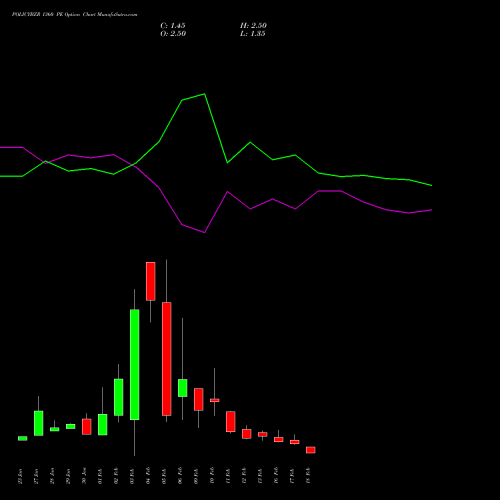Click the green indicator line at its peak

pos(204,94)
